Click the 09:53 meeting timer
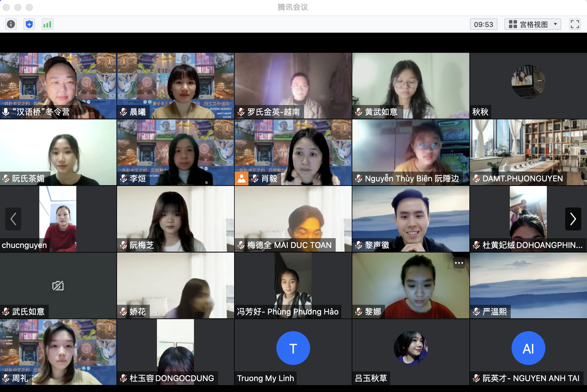 (483, 24)
